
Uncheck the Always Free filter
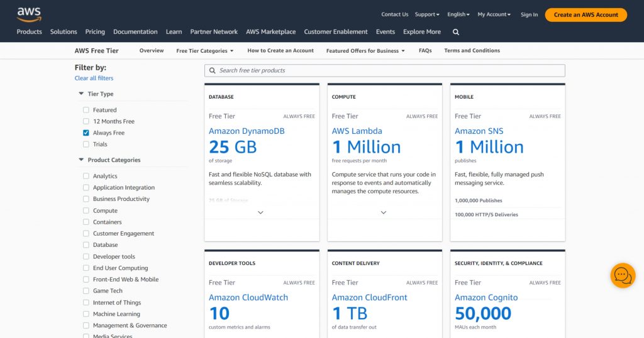[x=86, y=133]
